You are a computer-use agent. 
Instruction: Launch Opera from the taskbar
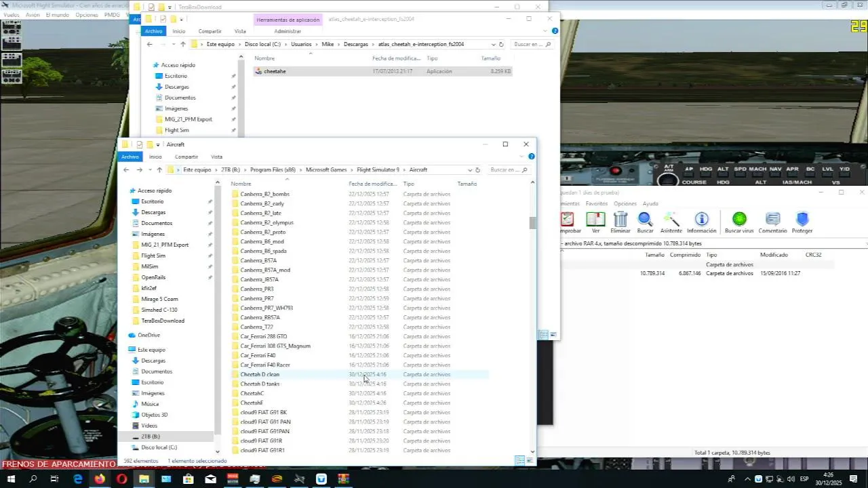(122, 479)
